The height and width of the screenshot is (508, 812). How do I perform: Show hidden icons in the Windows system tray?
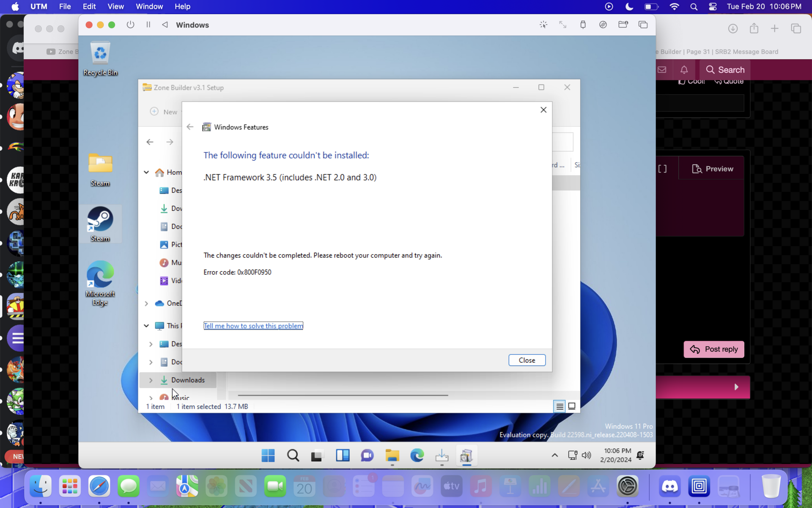coord(554,455)
